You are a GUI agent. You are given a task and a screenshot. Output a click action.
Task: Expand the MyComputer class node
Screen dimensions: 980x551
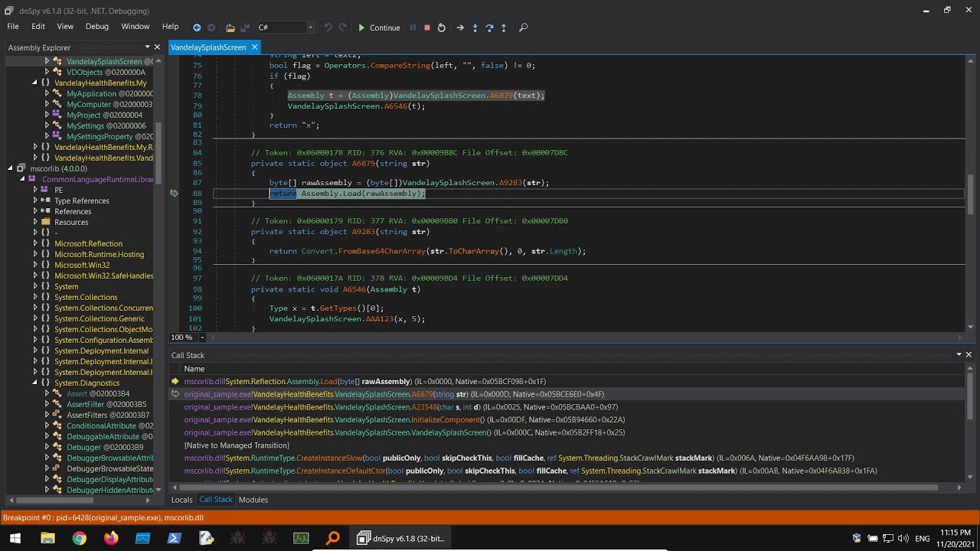47,104
